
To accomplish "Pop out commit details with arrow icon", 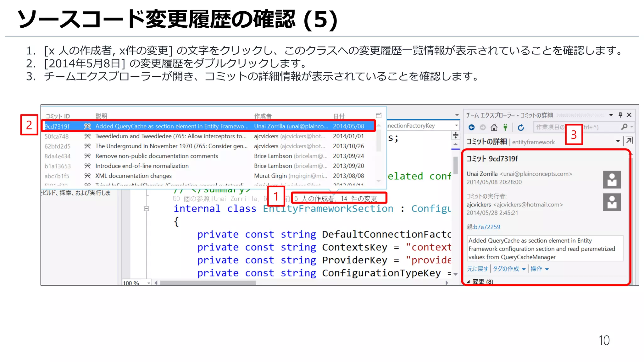I will click(629, 140).
